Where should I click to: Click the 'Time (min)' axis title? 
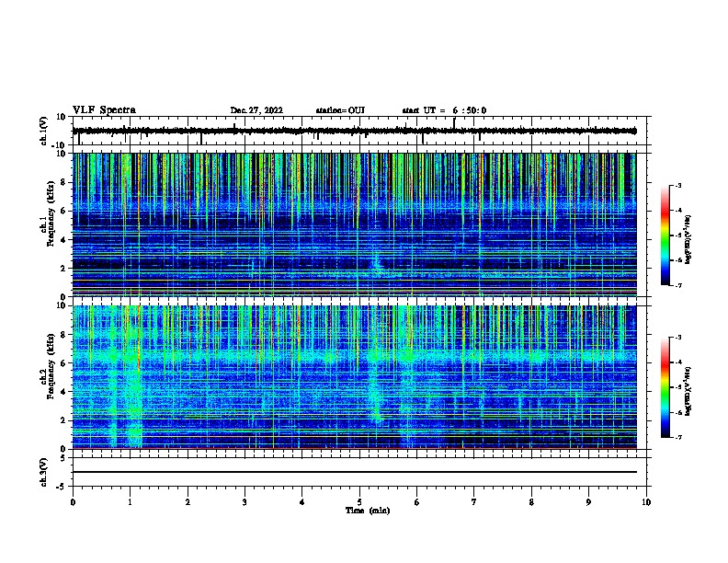368,511
